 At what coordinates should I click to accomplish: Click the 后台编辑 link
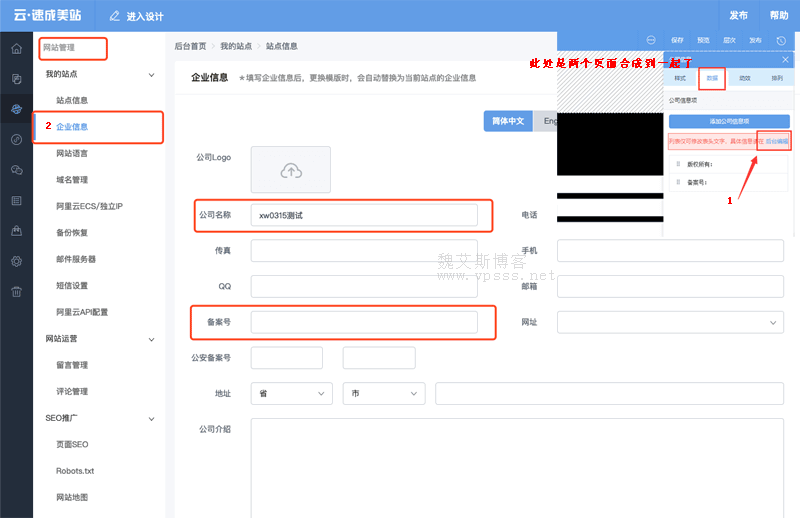coord(777,142)
